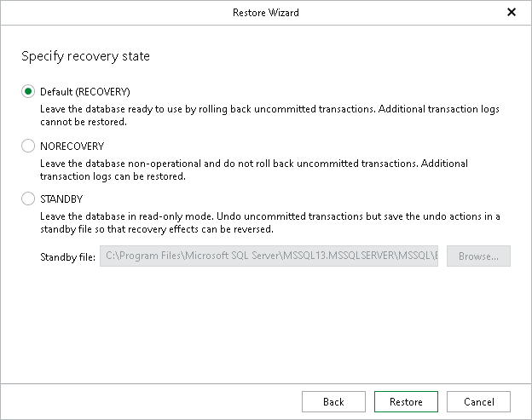The height and width of the screenshot is (420, 532).
Task: Click the "Additional transaction logs can be restored" text
Action: pos(113,176)
